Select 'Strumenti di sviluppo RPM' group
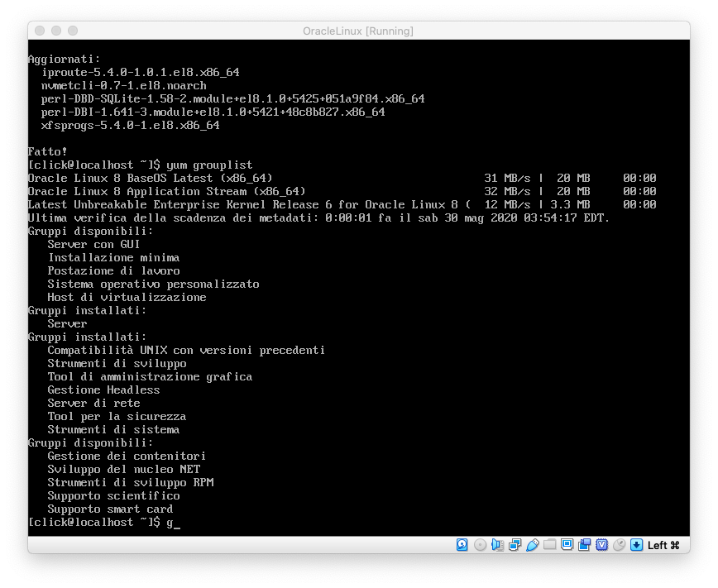718x588 pixels. 131,483
